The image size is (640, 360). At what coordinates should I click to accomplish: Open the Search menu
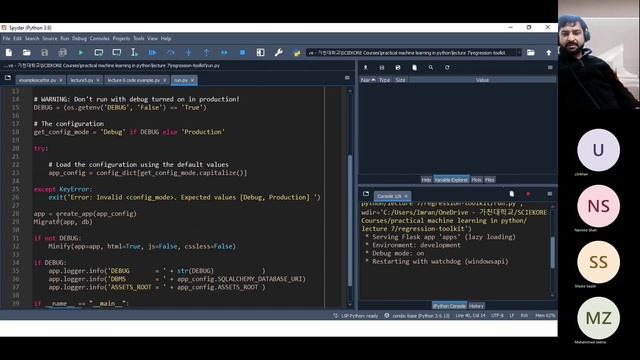coord(32,38)
